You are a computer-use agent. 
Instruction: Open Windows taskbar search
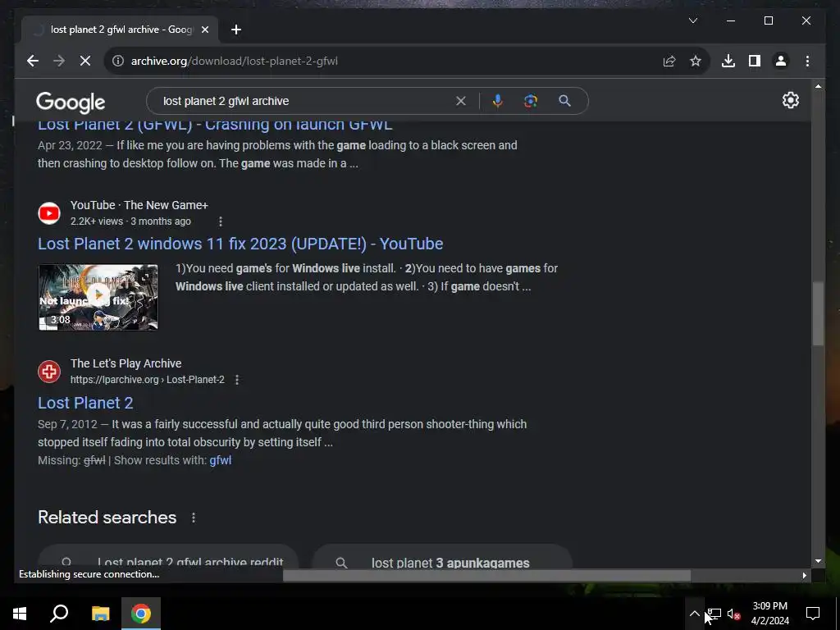(59, 614)
